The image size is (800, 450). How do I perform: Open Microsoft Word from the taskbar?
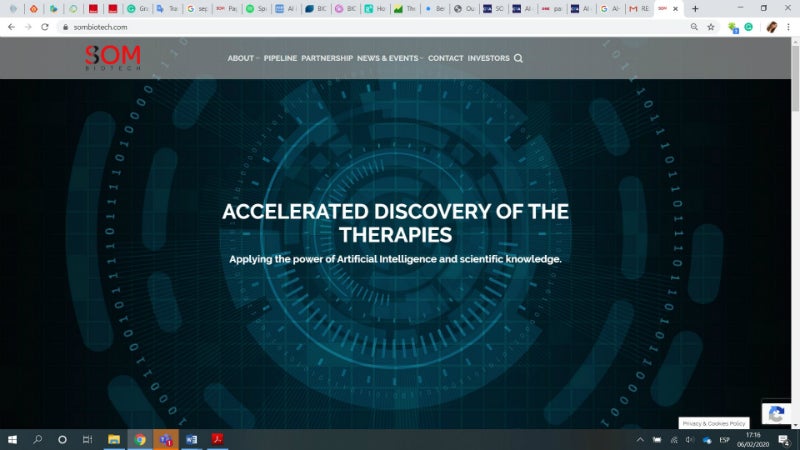pos(191,439)
